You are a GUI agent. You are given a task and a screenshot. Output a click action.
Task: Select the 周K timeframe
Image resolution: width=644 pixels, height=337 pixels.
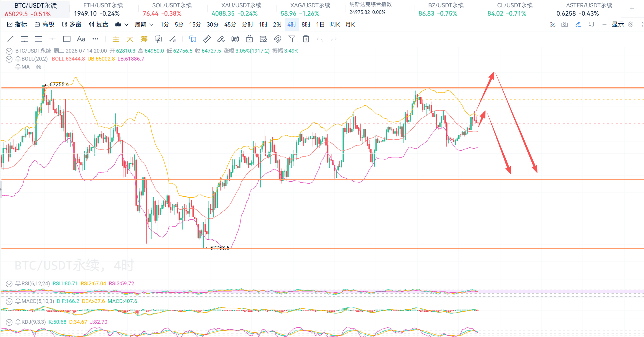pyautogui.click(x=335, y=24)
